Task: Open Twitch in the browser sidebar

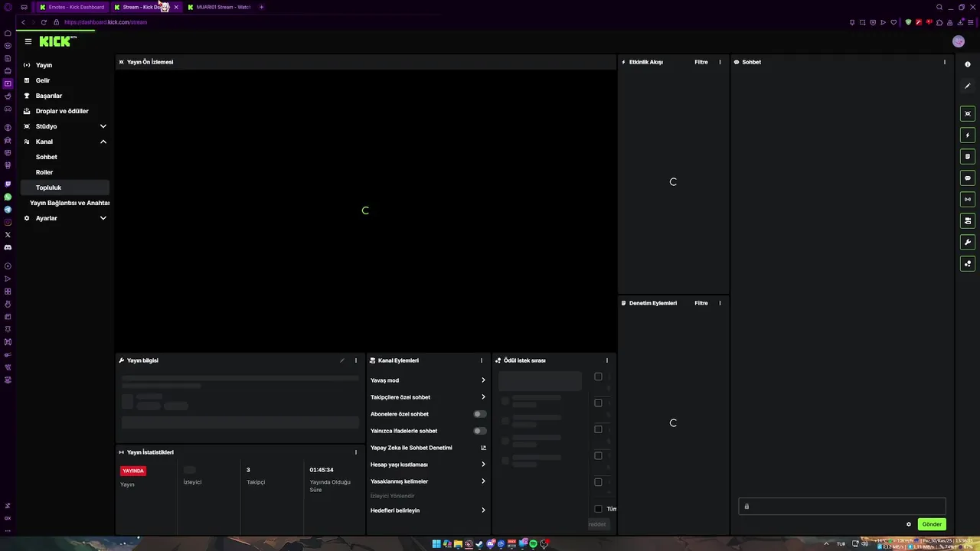Action: click(8, 184)
